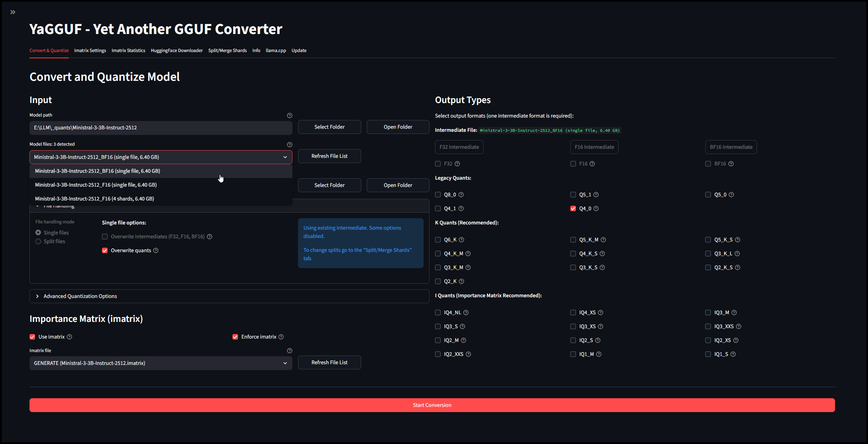Enable the Q4_K_M quant checkbox
868x444 pixels.
(438, 254)
